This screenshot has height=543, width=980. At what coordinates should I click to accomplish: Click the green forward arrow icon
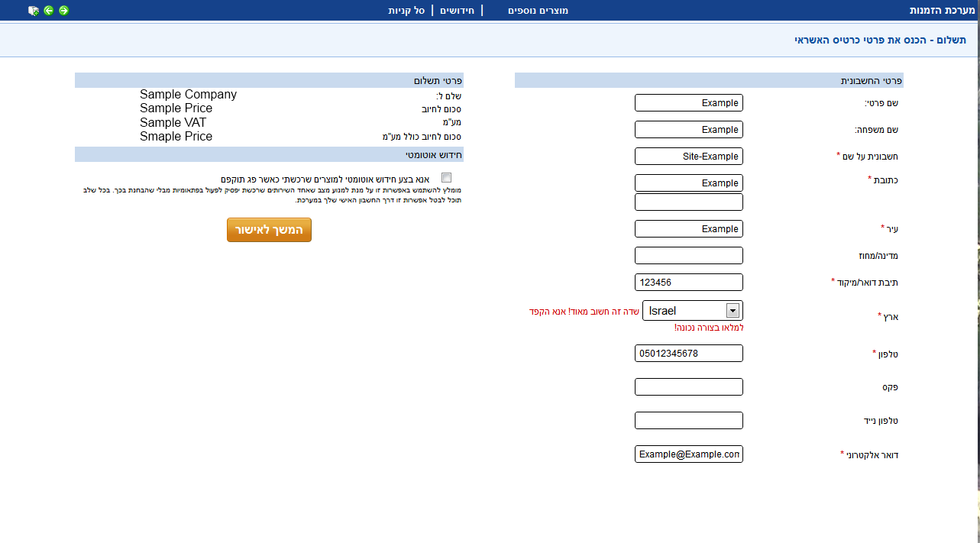click(x=63, y=11)
